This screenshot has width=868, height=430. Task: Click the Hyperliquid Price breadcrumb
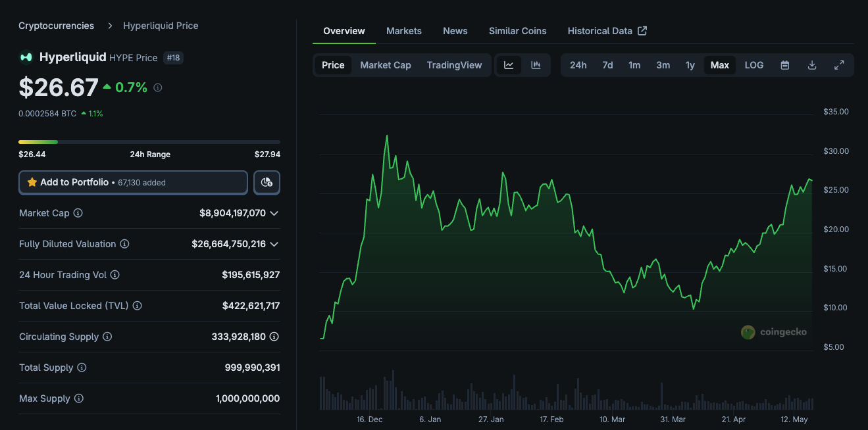pos(161,26)
